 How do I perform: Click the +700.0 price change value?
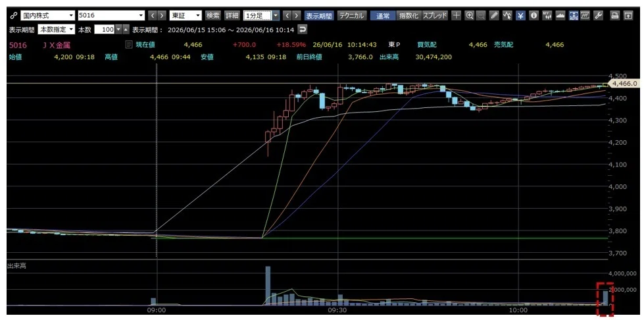(244, 44)
